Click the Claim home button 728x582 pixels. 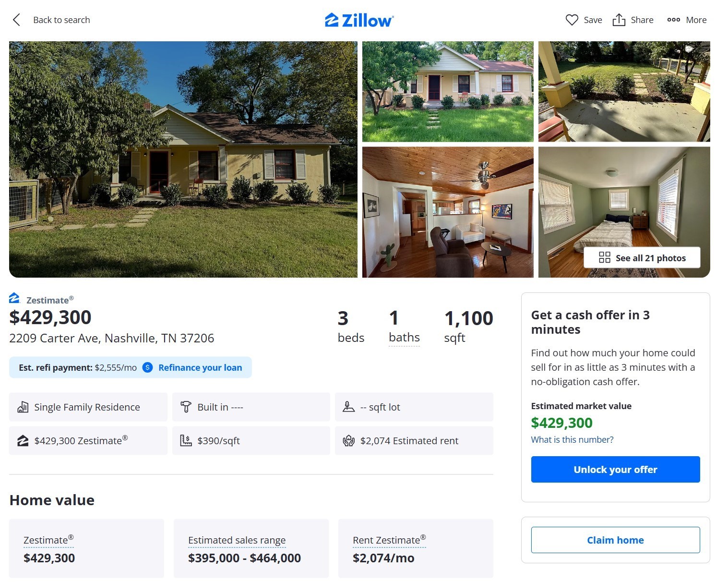615,540
